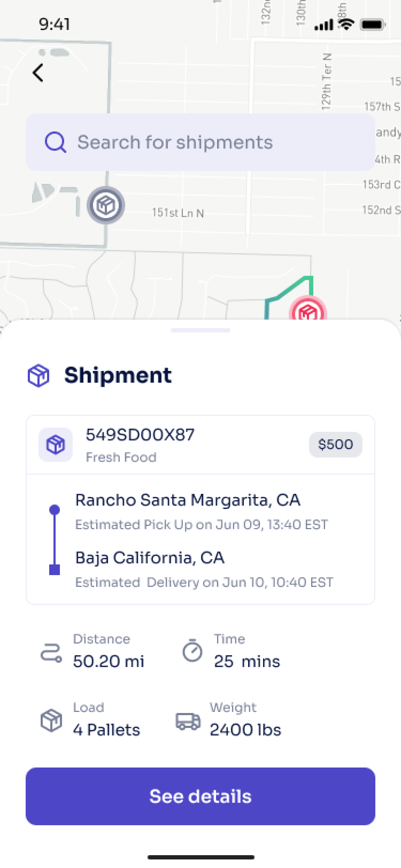Tap the back arrow icon
The width and height of the screenshot is (401, 868).
38,72
